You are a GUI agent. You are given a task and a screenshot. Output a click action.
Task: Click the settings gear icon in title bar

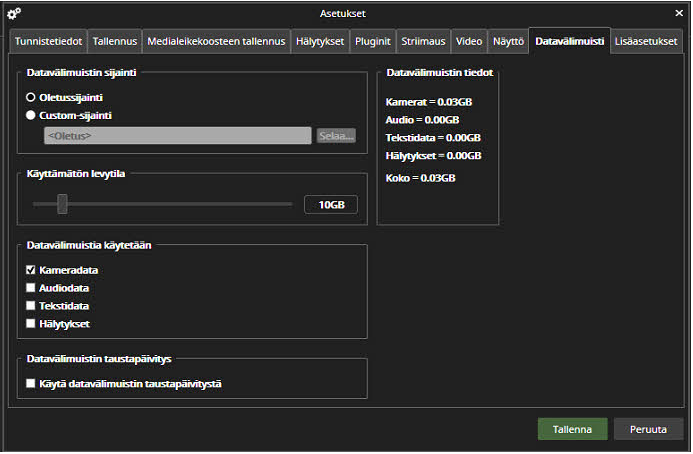click(x=14, y=13)
